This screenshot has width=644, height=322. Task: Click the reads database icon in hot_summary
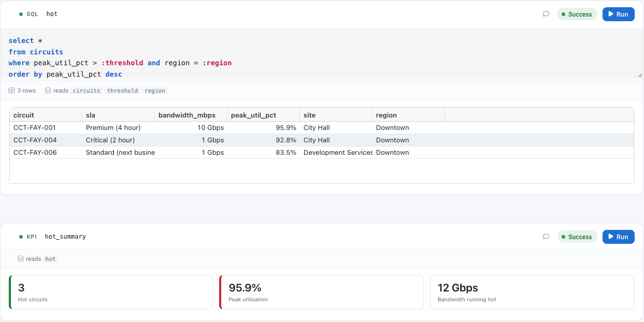pyautogui.click(x=21, y=259)
